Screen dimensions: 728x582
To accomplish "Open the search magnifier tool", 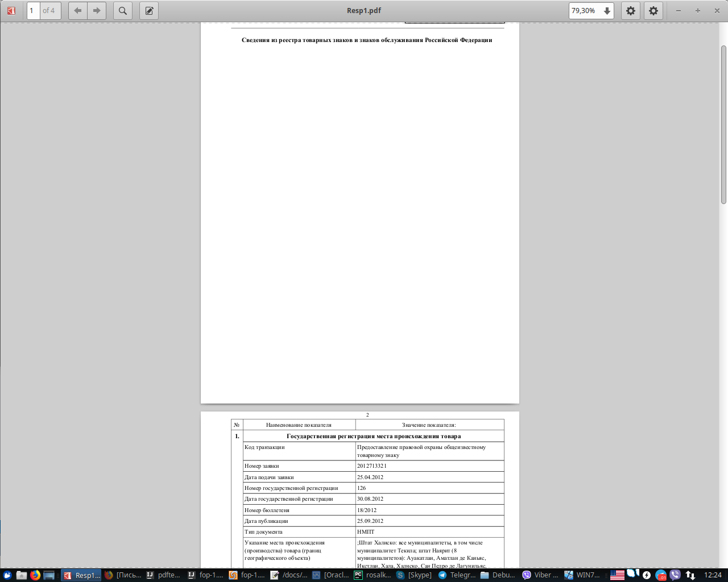I will pos(123,11).
